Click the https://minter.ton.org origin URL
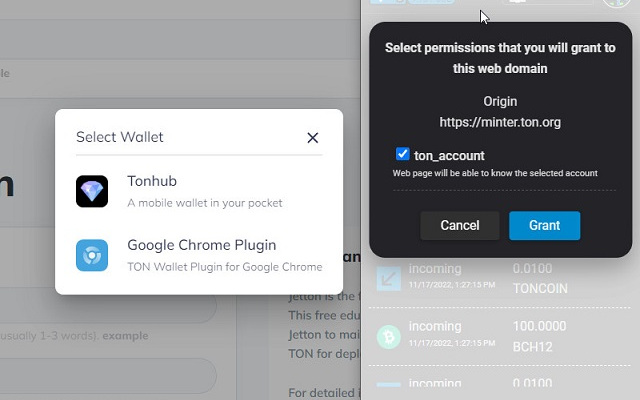The width and height of the screenshot is (640, 400). click(x=500, y=122)
